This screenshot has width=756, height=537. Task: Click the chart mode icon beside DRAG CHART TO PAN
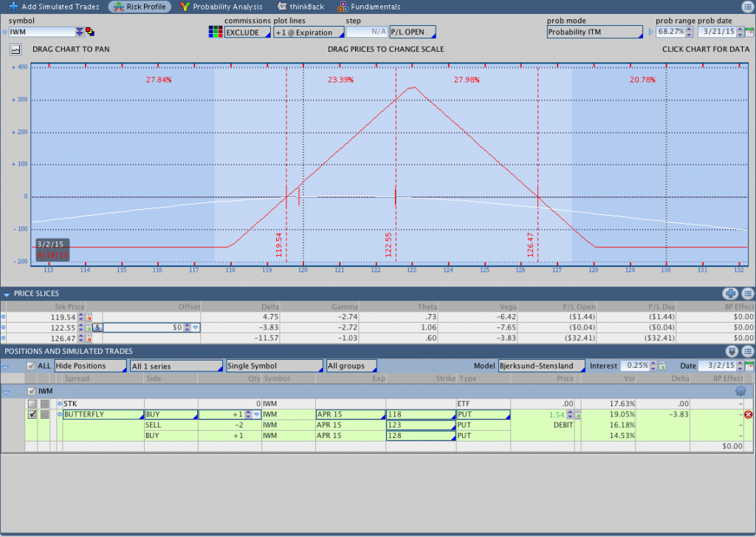(16, 49)
